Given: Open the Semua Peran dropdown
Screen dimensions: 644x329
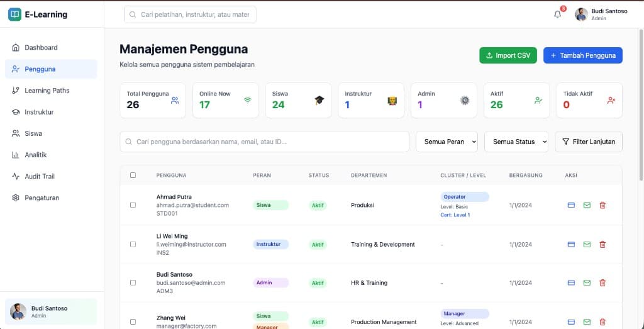Looking at the screenshot, I should point(447,142).
